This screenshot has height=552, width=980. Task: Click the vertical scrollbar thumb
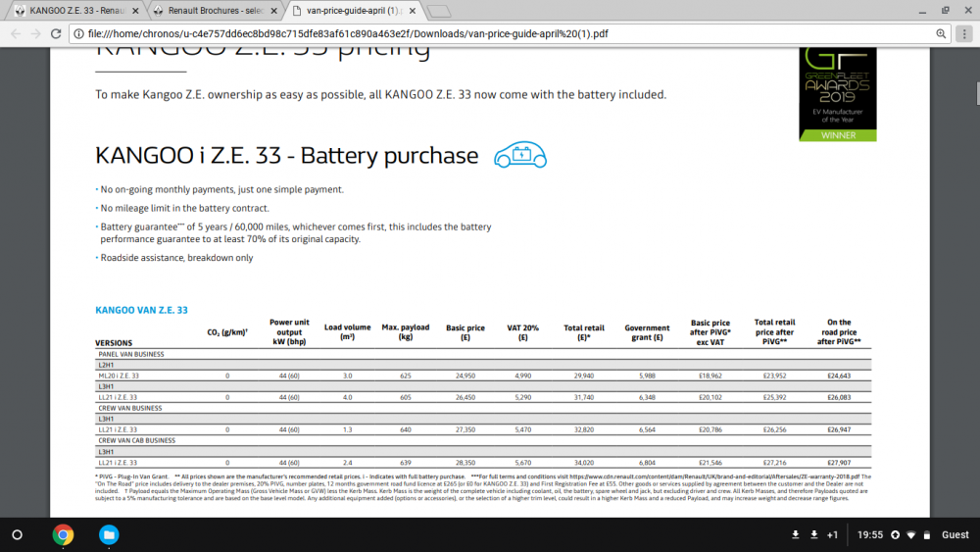977,93
